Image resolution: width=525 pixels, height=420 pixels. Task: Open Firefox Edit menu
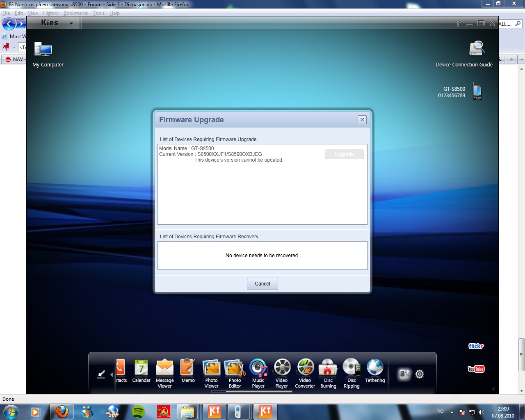tap(19, 13)
